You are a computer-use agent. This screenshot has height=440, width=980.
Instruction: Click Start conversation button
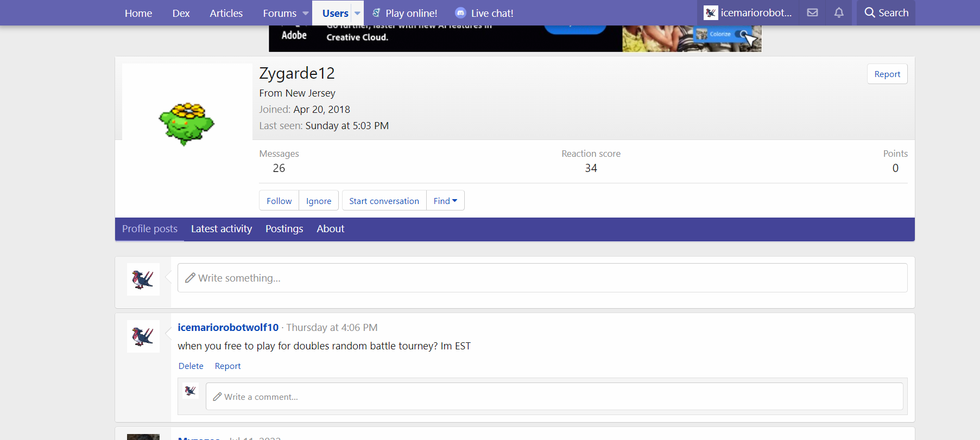(x=384, y=201)
